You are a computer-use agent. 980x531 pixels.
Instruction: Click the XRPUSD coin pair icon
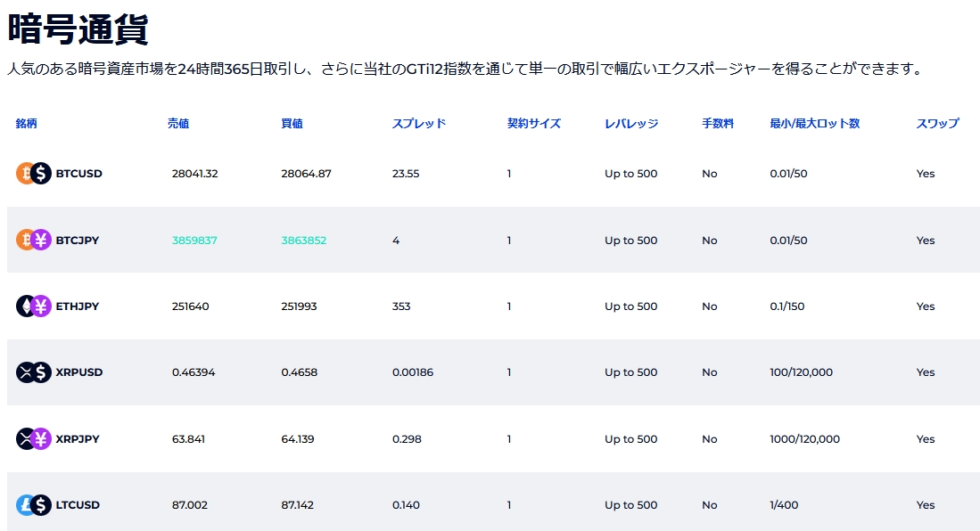(x=34, y=372)
